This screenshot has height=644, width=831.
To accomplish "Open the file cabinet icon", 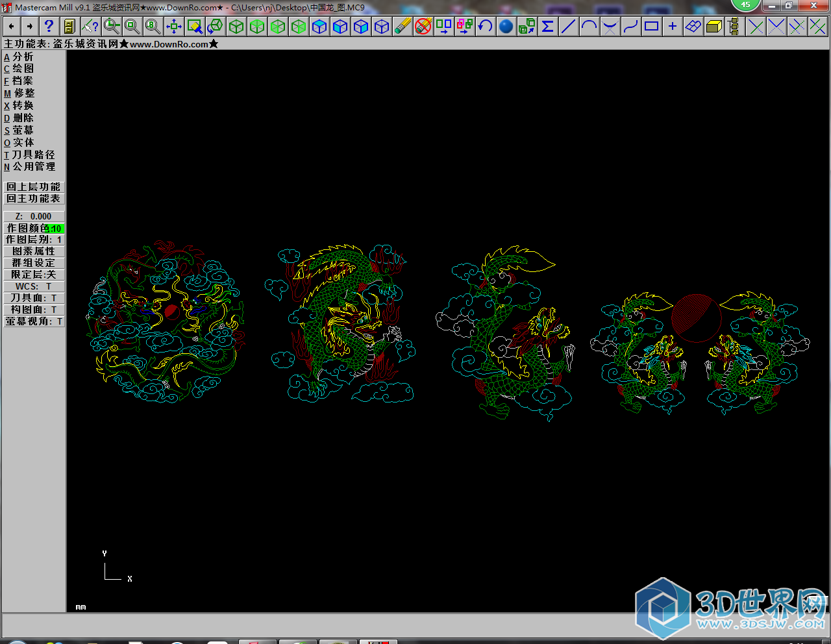I will click(69, 26).
